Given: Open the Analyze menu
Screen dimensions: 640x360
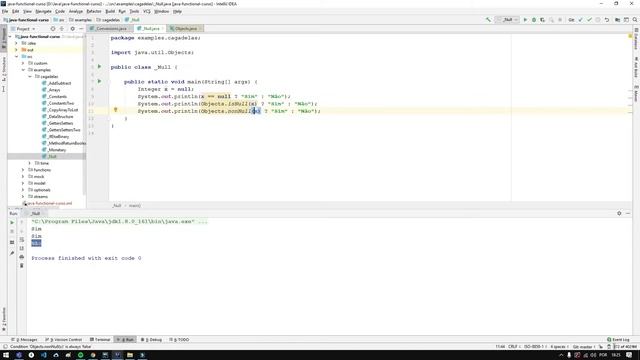Looking at the screenshot, I should [x=76, y=11].
